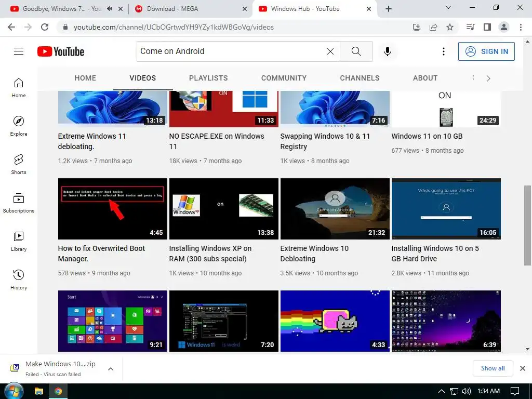The image size is (532, 399).
Task: Go back with browser back arrow
Action: pos(11,27)
